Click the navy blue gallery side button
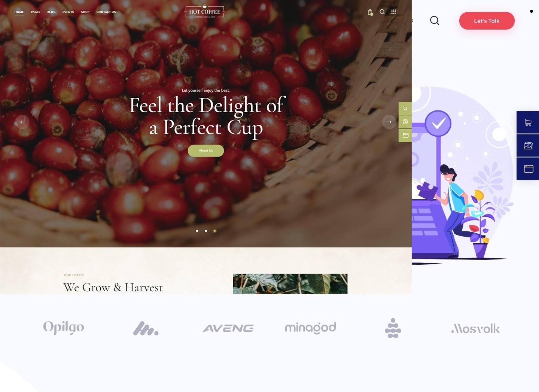The height and width of the screenshot is (392, 539). point(528,146)
